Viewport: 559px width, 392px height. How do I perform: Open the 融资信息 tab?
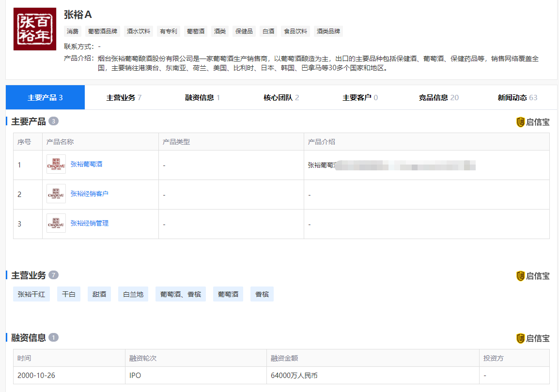202,97
